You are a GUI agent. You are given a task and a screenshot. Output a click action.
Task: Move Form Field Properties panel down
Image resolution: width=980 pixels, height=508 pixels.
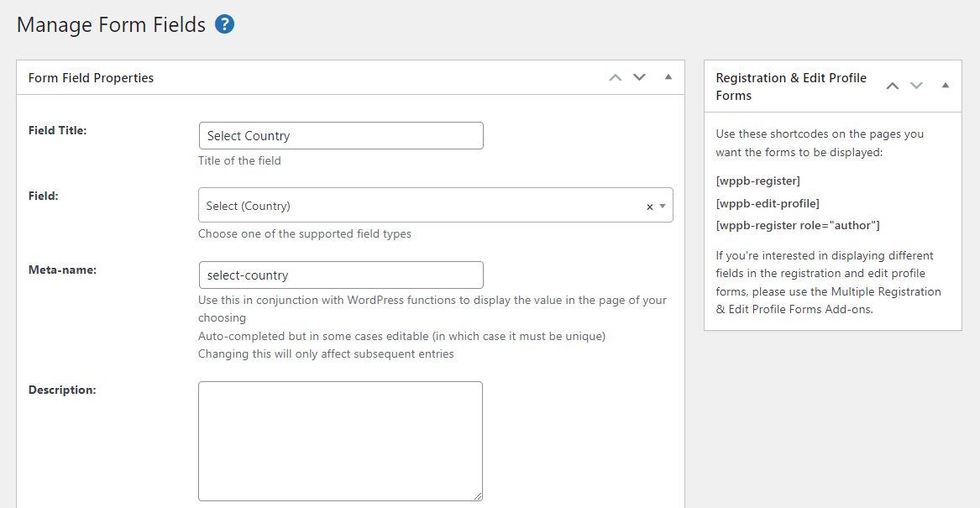(x=639, y=77)
